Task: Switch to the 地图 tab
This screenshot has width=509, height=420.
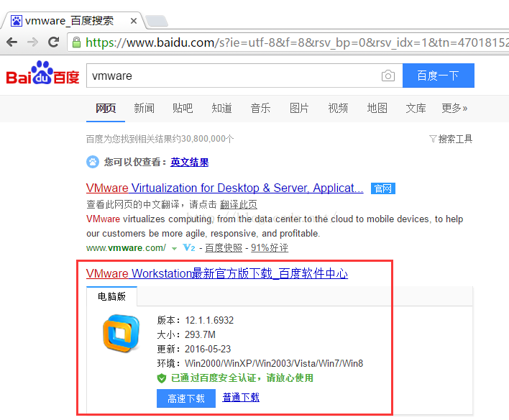Action: [377, 108]
